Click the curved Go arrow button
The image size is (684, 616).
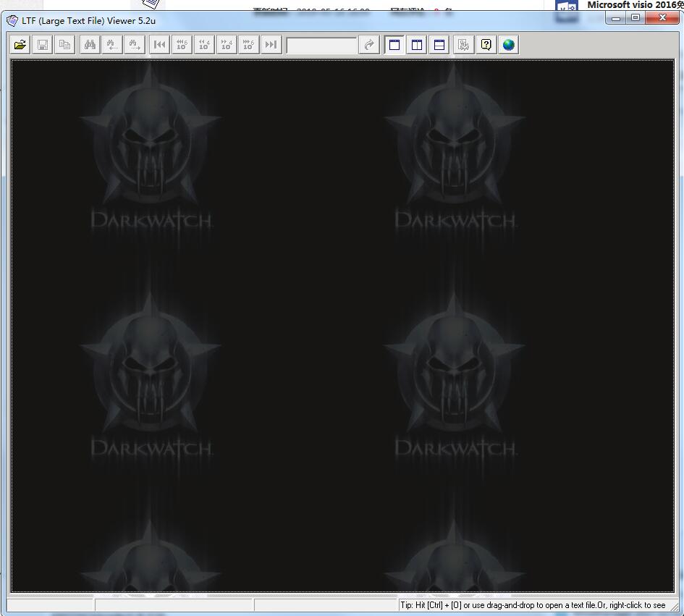(369, 45)
